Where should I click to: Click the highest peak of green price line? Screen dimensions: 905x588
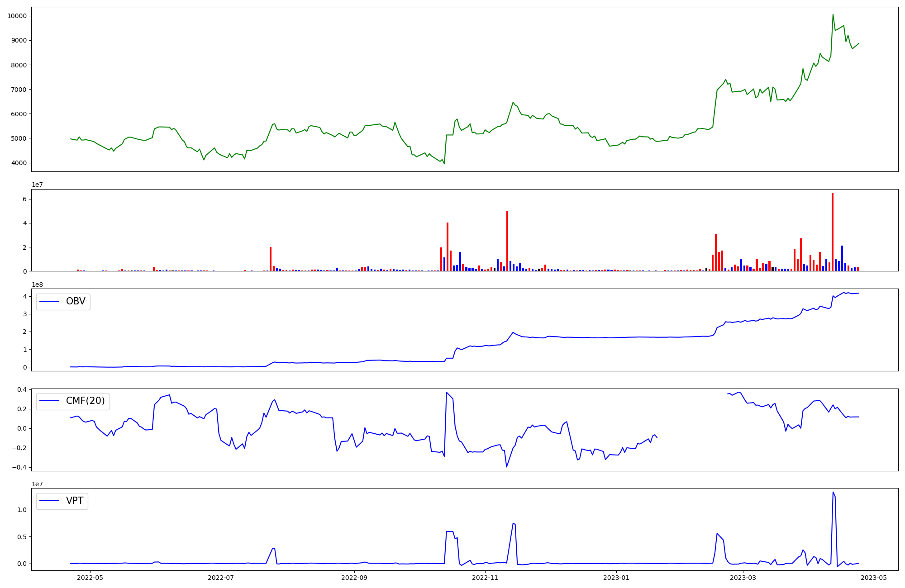pos(833,14)
